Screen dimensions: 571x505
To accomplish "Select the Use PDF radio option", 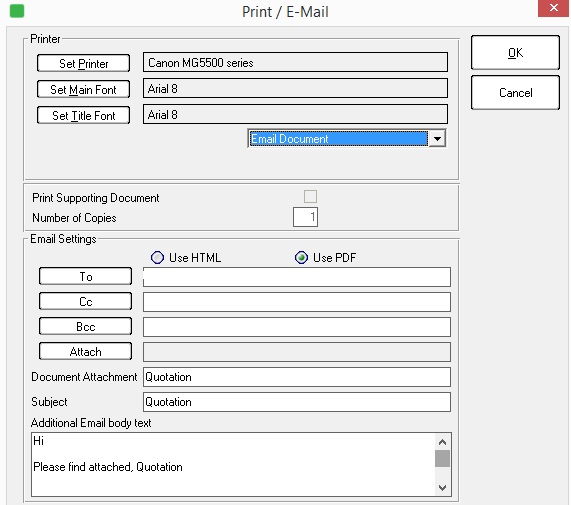I will 301,257.
